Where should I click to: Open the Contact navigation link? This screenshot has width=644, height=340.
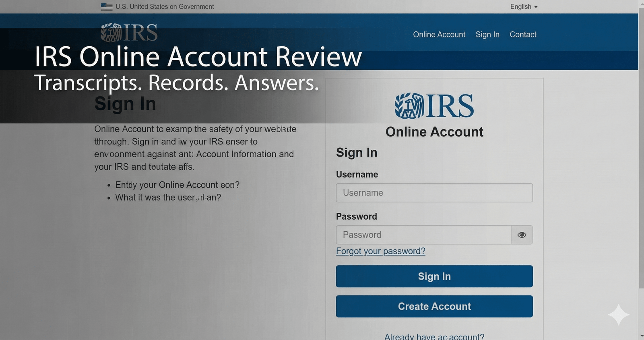coord(523,35)
